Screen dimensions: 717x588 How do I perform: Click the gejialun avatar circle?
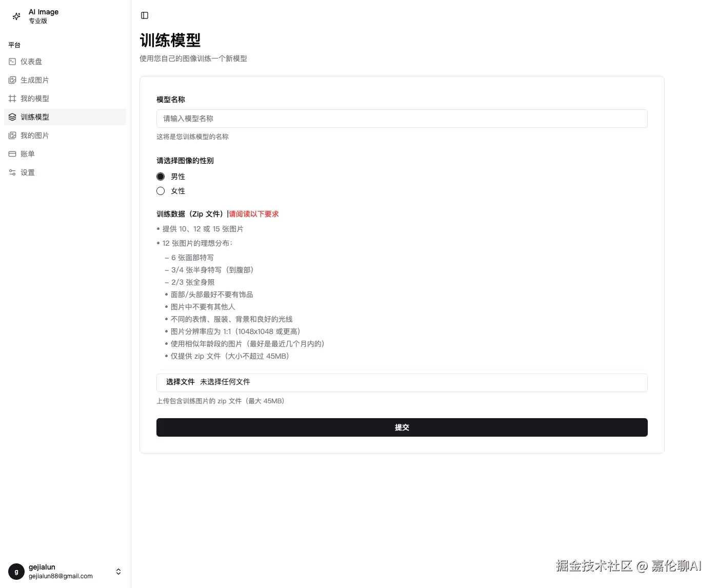(16, 571)
